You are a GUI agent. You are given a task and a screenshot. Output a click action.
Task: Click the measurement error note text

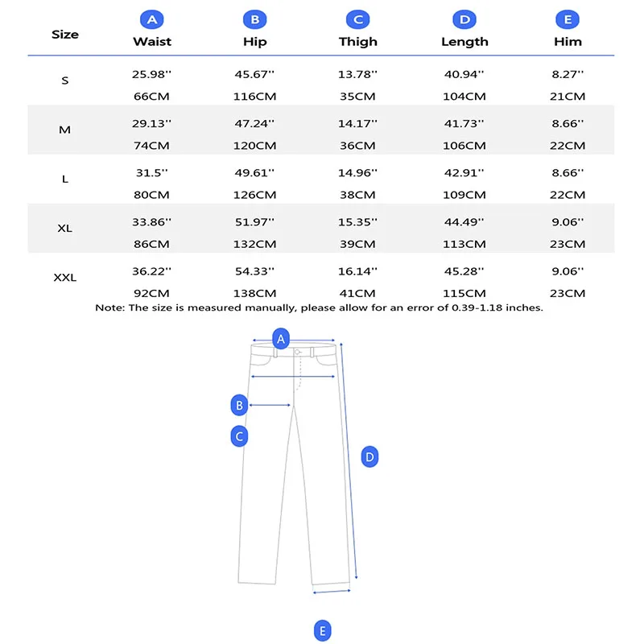pos(319,308)
